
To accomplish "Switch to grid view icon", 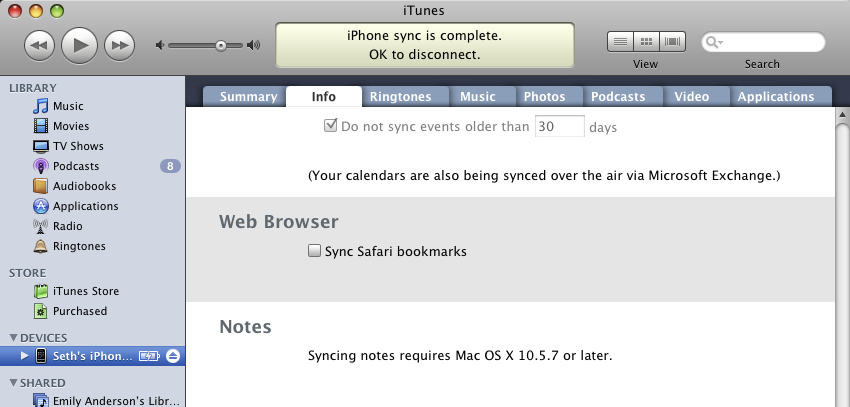I will point(646,42).
